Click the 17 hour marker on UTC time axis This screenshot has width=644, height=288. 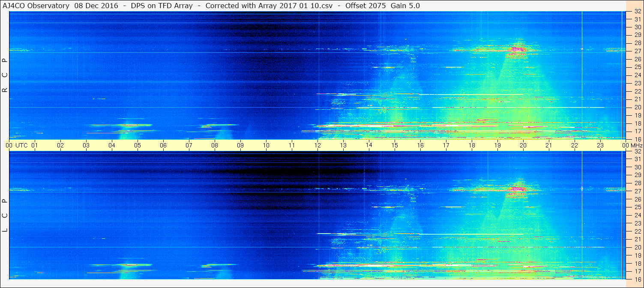[x=446, y=145]
